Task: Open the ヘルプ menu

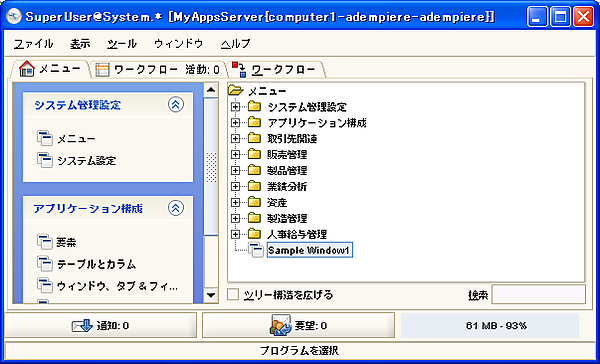Action: (x=235, y=44)
